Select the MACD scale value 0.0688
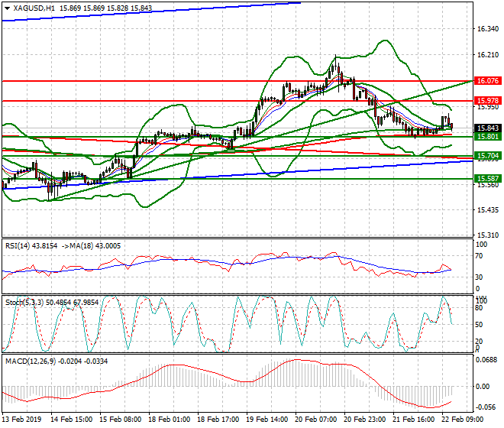 [x=486, y=360]
